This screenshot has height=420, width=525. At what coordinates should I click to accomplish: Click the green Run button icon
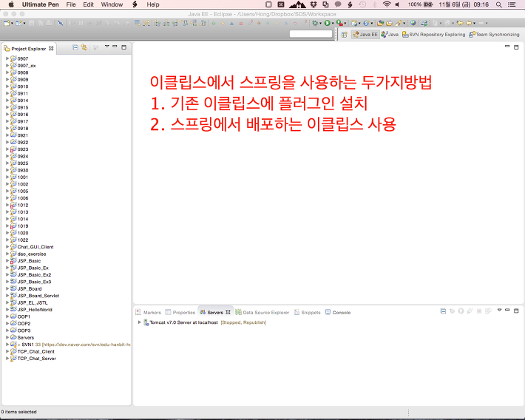327,23
